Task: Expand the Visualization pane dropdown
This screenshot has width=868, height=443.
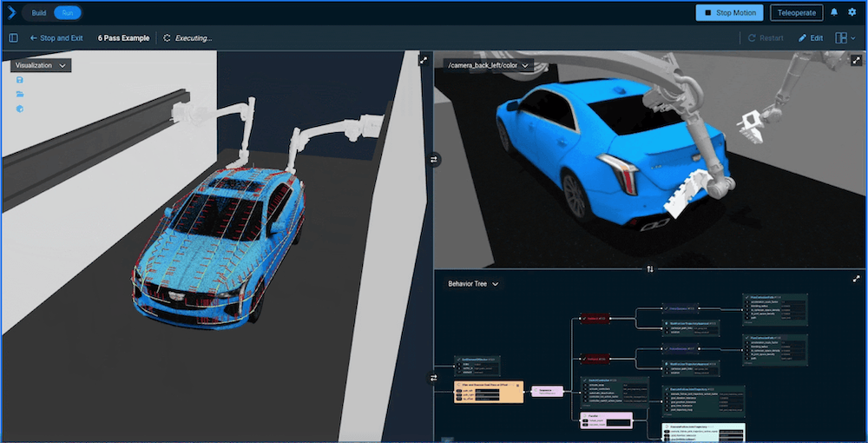Action: 41,65
